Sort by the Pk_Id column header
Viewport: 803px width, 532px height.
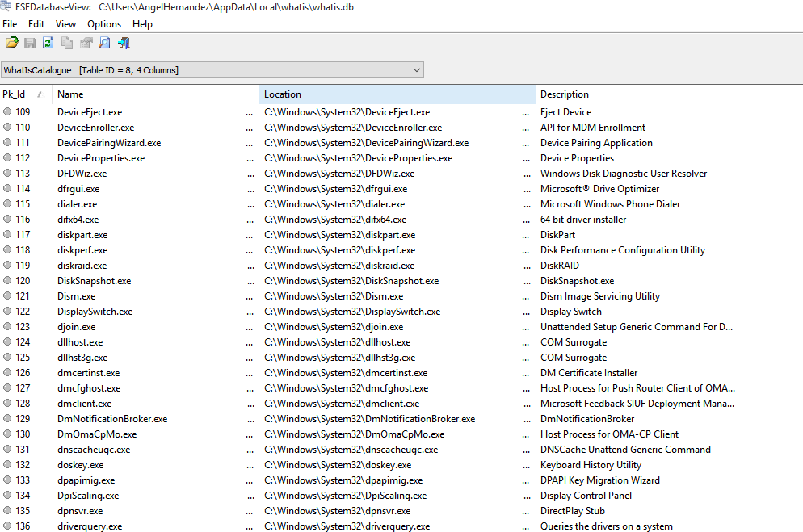coord(24,94)
